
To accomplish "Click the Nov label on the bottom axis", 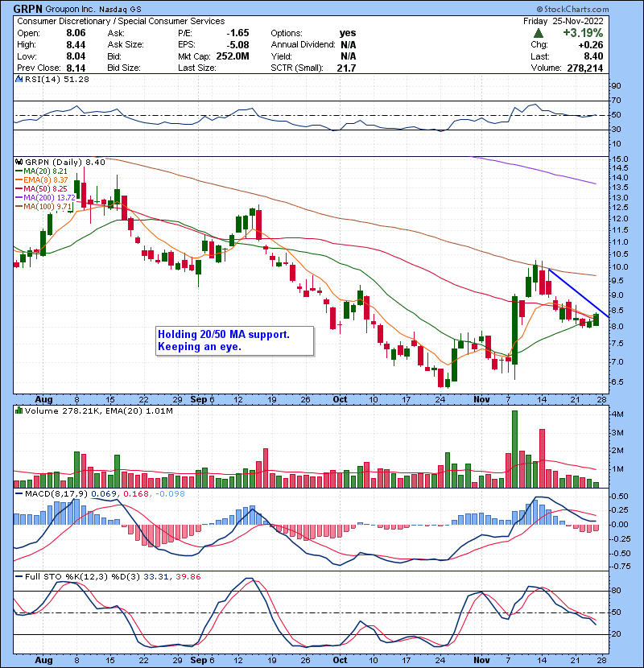I will click(x=481, y=660).
